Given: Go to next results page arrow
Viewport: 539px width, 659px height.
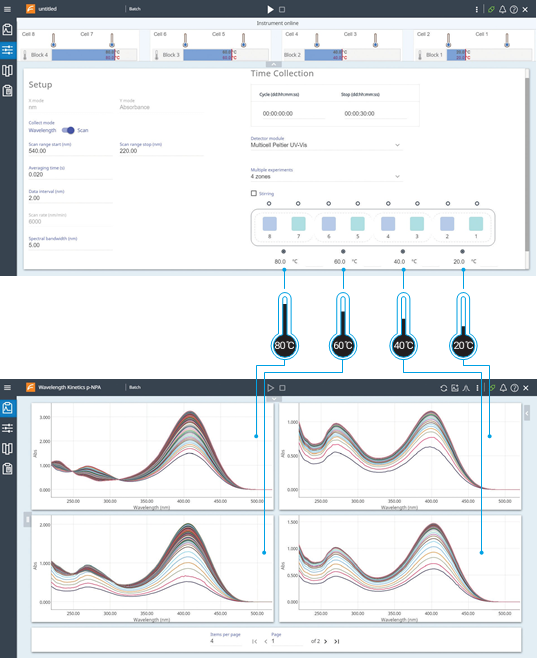Looking at the screenshot, I should click(325, 641).
